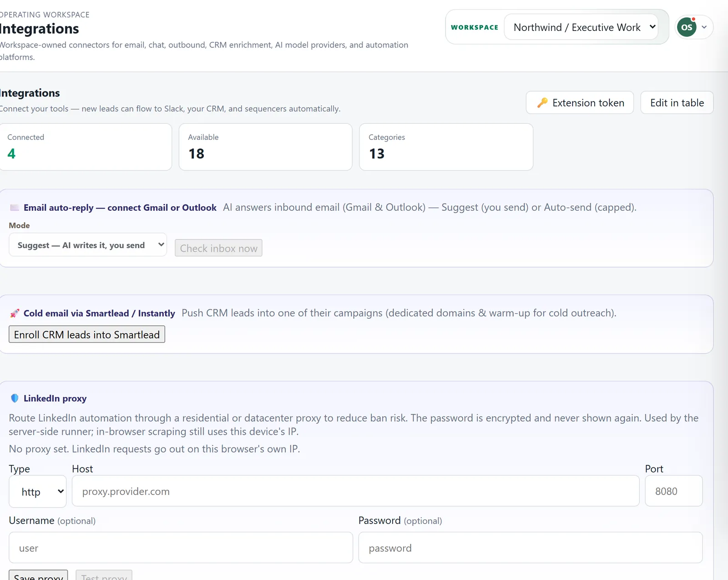Open the email auto-reply Mode dropdown
The height and width of the screenshot is (580, 728).
click(88, 245)
